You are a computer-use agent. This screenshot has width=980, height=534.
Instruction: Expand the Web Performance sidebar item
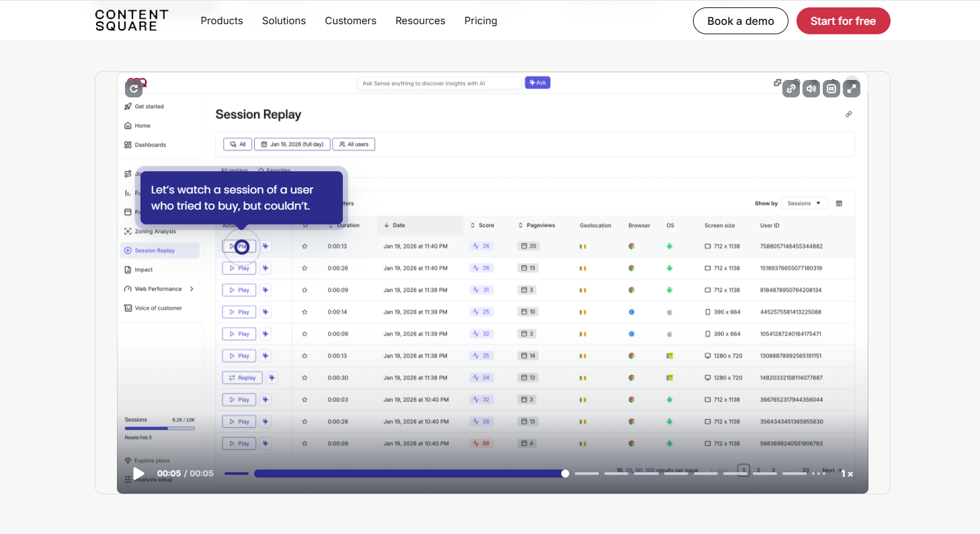159,289
